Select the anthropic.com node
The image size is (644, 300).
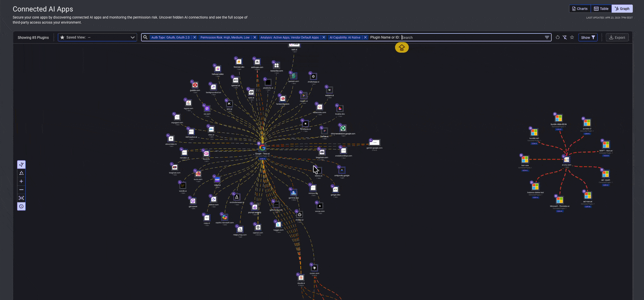257,62
